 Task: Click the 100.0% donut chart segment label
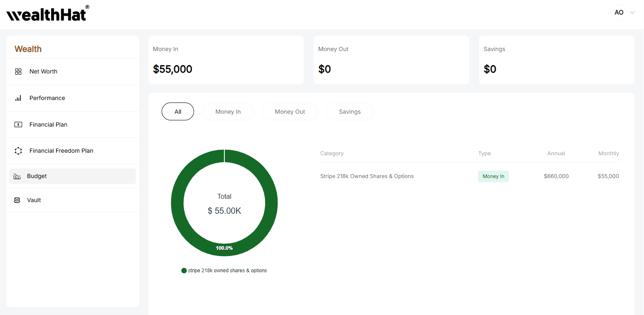224,248
